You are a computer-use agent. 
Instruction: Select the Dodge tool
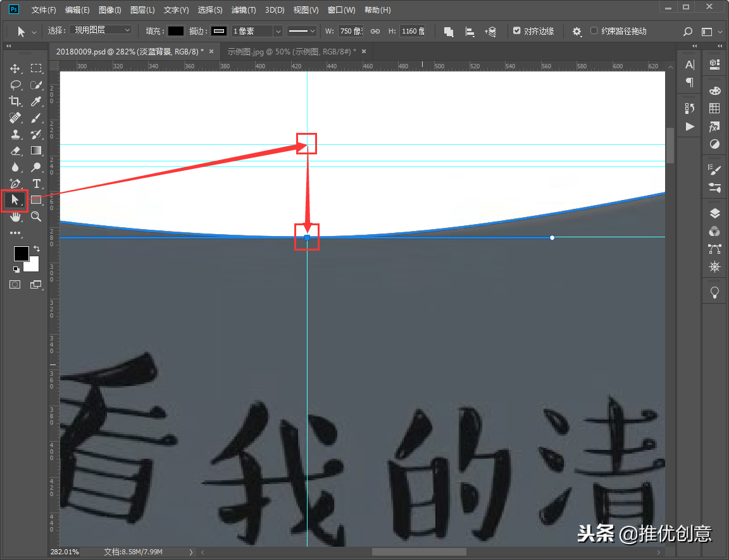point(36,167)
